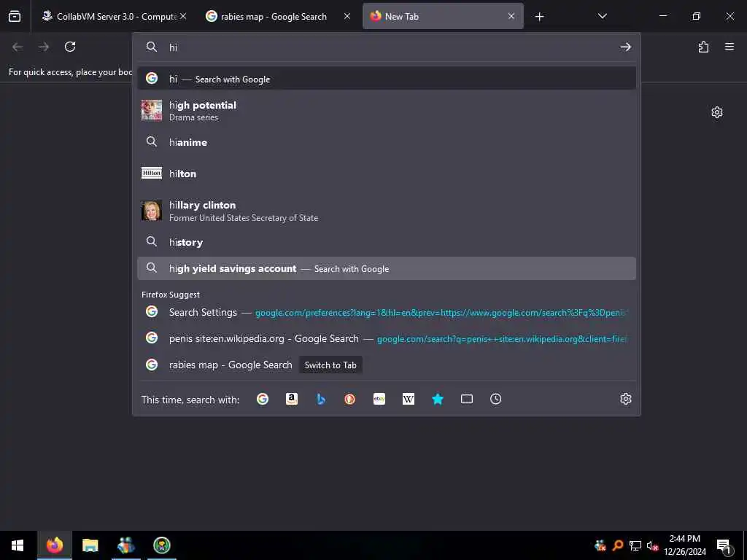The width and height of the screenshot is (747, 560).
Task: Reload the current page
Action: (x=70, y=47)
